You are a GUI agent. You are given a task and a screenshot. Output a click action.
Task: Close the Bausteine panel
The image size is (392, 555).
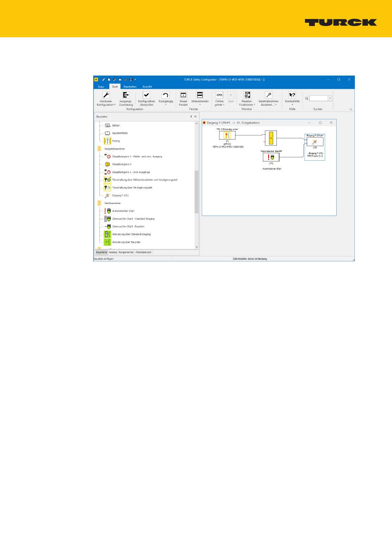click(x=196, y=117)
